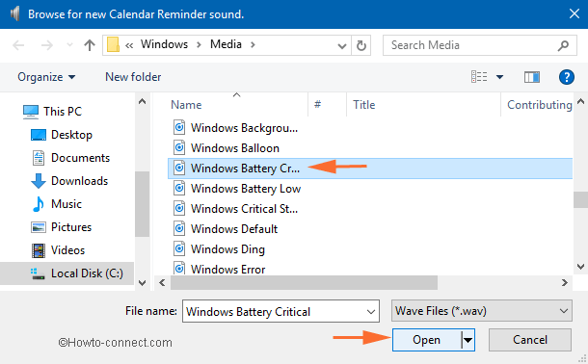Click the Windows Default file icon
This screenshot has height=364, width=588.
(179, 228)
